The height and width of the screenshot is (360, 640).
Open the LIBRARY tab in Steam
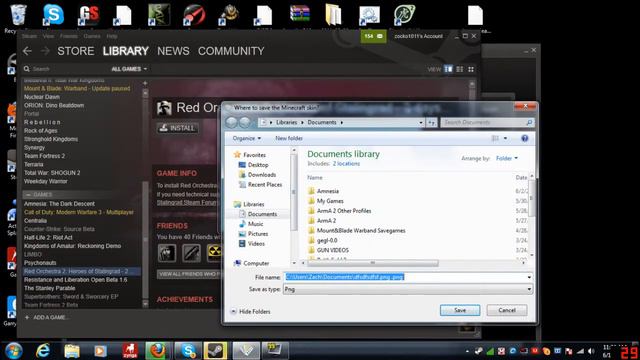[125, 51]
